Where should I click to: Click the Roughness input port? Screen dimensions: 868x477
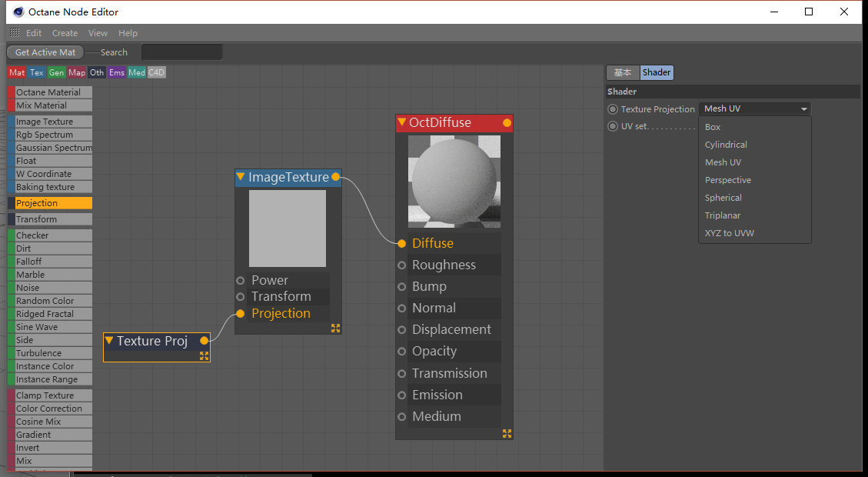click(x=402, y=265)
